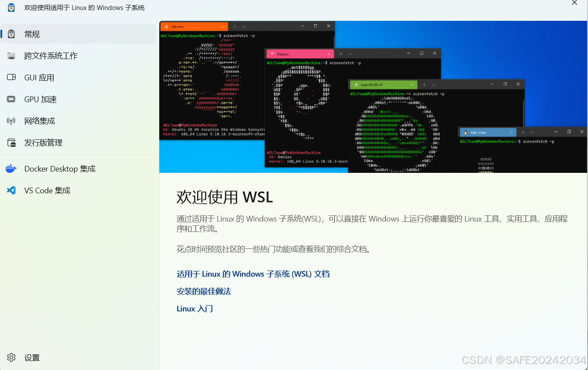Viewport: 588px width, 370px height.
Task: Click the new-tab plus in Ubuntu terminal
Action: click(235, 27)
